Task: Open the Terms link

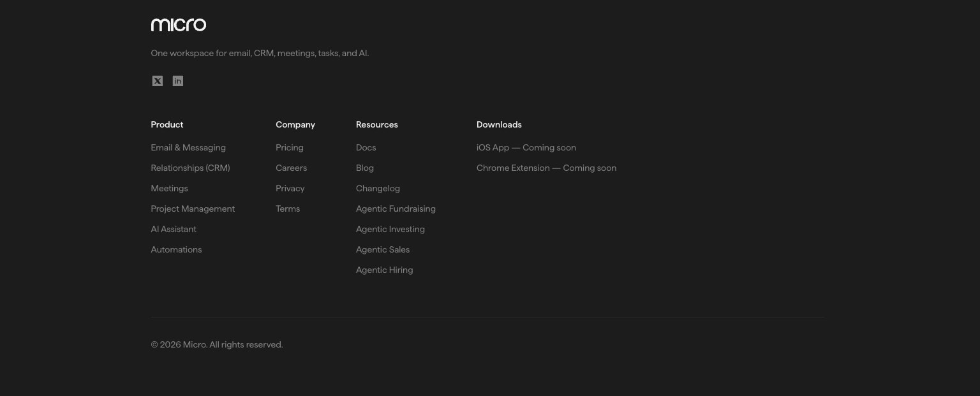Action: coord(288,209)
